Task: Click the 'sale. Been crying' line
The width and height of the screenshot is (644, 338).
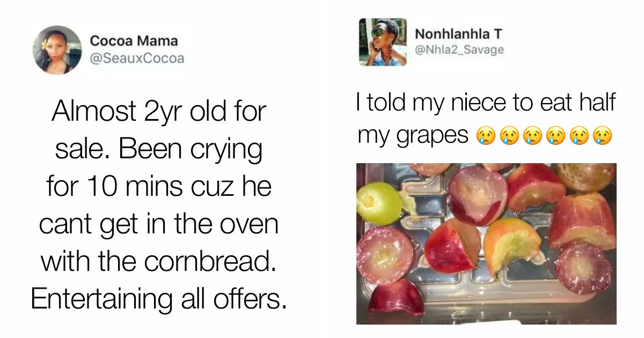Action: pyautogui.click(x=159, y=150)
